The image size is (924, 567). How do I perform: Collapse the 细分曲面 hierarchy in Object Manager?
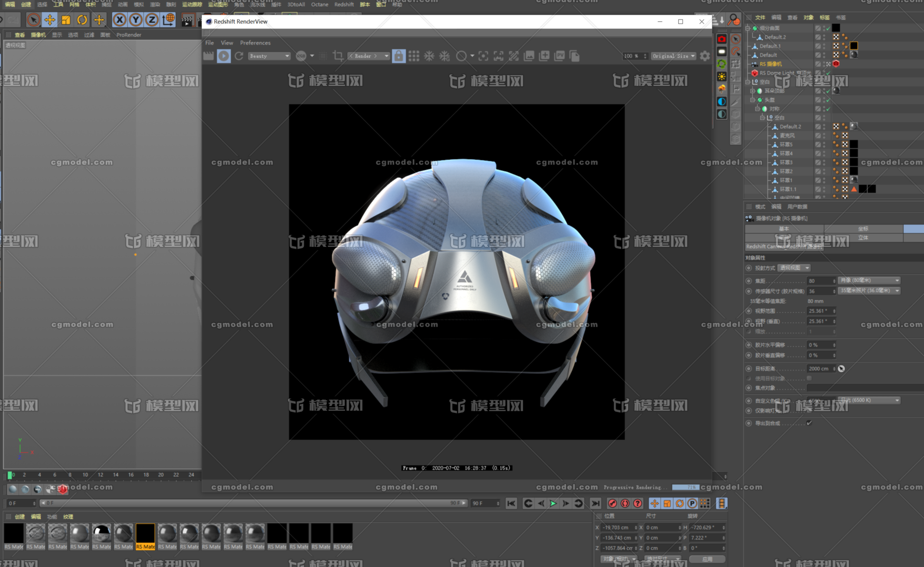click(x=748, y=28)
